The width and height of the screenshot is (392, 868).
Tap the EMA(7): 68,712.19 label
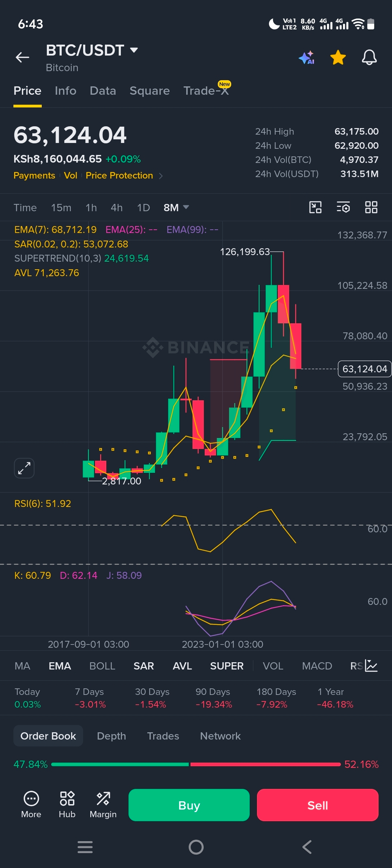pyautogui.click(x=56, y=230)
